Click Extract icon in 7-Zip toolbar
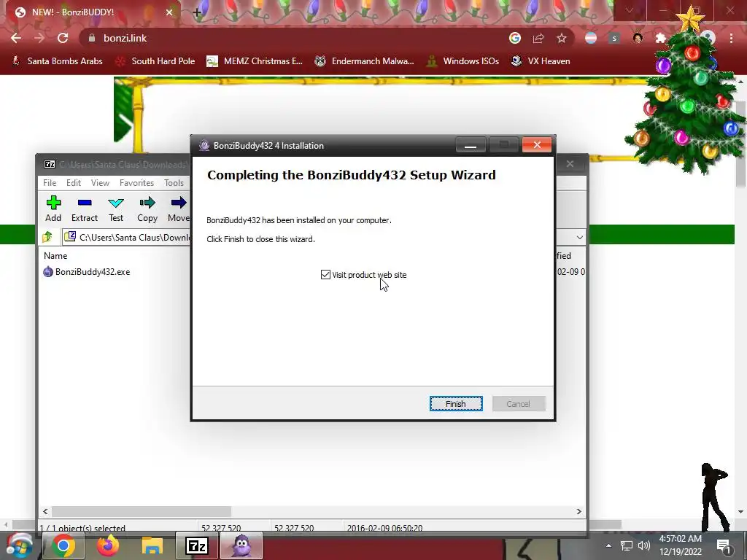Viewport: 747px width, 560px height. (85, 209)
